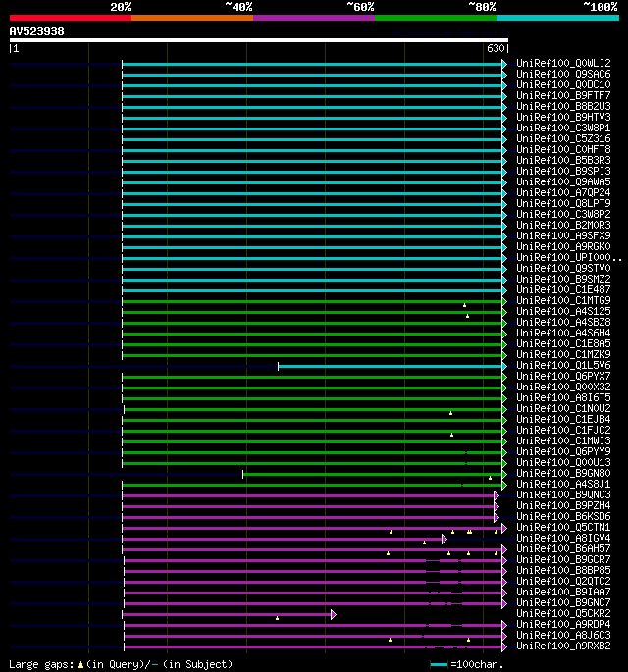Screen dimensions: 628x672
Task: Click the yellow gap marker under the C1MTG9 bar
Action: [x=465, y=305]
